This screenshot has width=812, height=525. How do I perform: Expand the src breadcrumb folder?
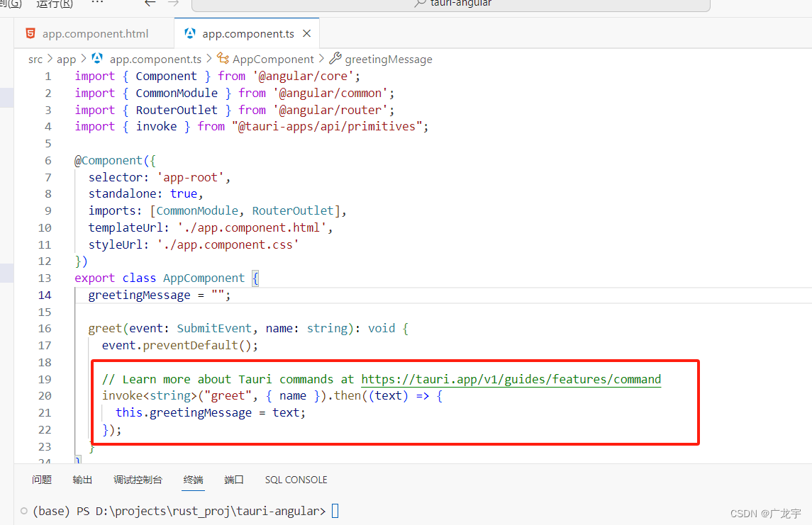click(35, 60)
